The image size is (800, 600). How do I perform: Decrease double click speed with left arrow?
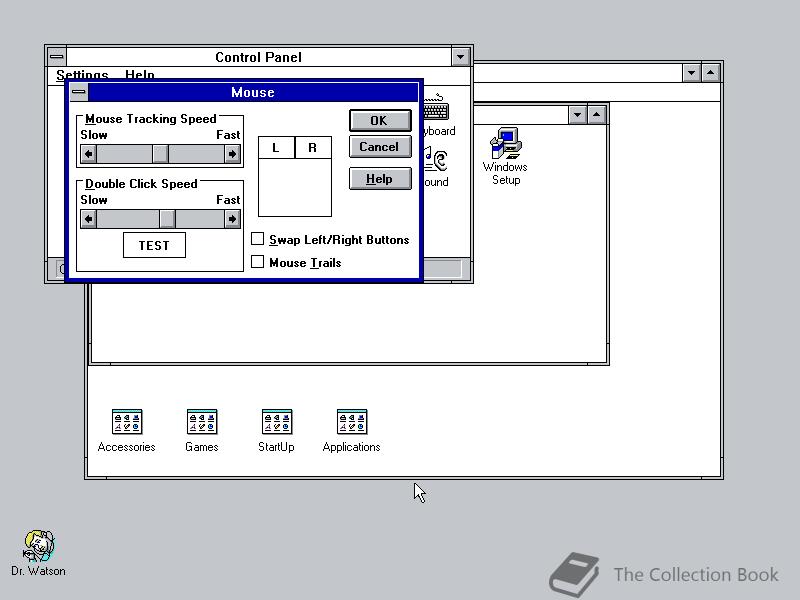coord(89,219)
